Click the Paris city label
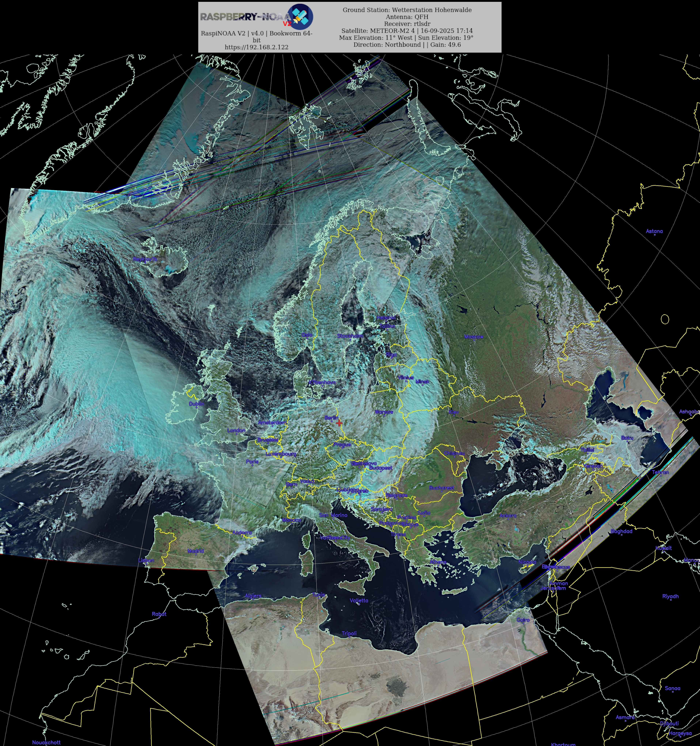Image resolution: width=700 pixels, height=746 pixels. (x=252, y=462)
